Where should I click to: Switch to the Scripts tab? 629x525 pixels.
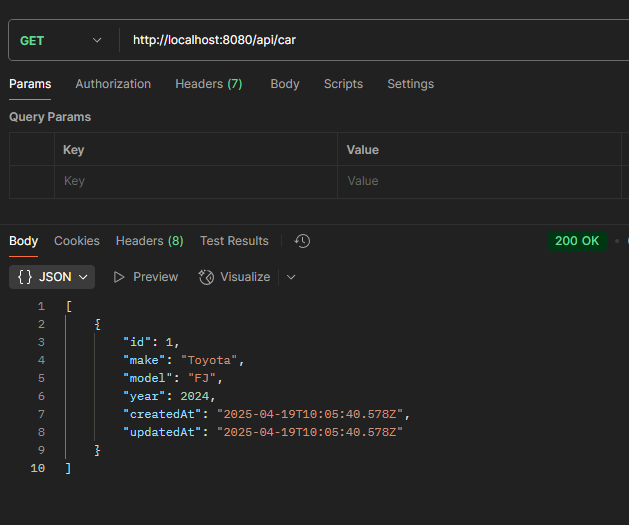pos(343,84)
